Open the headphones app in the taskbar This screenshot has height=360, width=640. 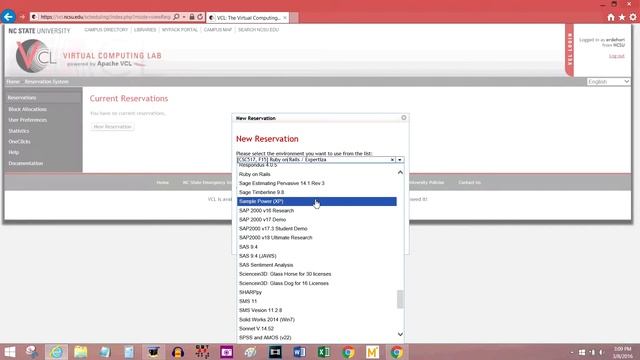pos(178,352)
